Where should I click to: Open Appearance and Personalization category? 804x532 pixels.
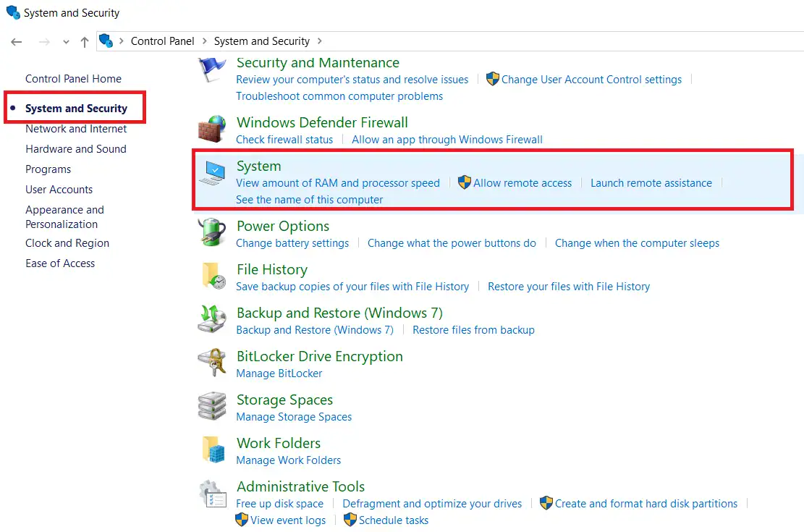pos(64,217)
